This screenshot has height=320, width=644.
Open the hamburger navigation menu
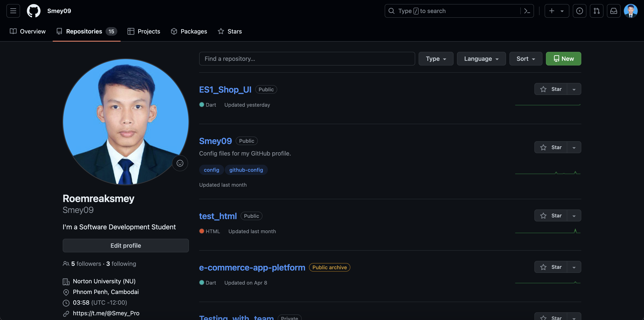click(x=13, y=11)
